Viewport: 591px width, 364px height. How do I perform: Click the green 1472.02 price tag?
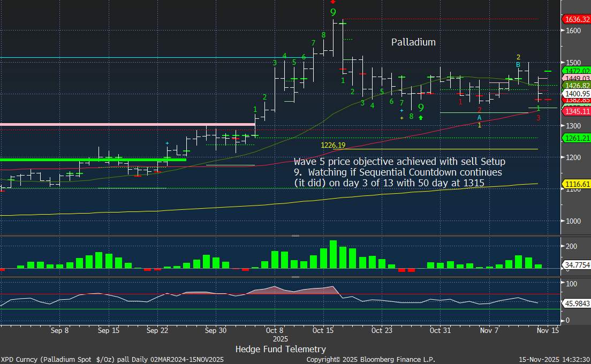pyautogui.click(x=575, y=70)
